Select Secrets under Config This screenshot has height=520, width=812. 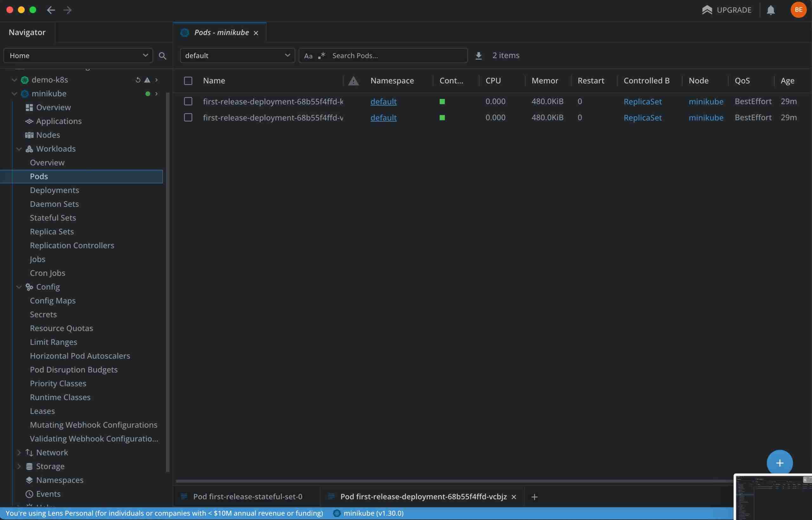click(43, 315)
